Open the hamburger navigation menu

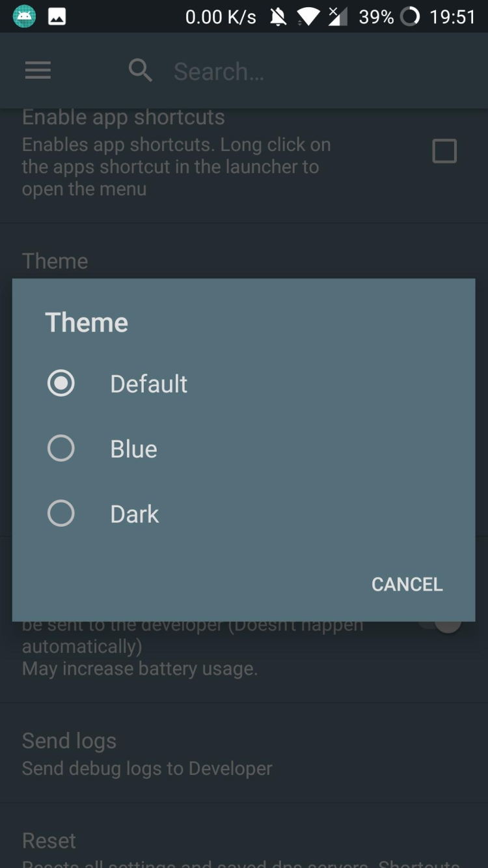pos(38,70)
